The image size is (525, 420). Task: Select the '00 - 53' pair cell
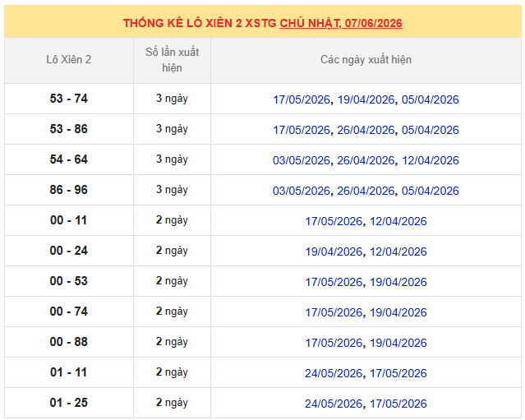(x=69, y=281)
